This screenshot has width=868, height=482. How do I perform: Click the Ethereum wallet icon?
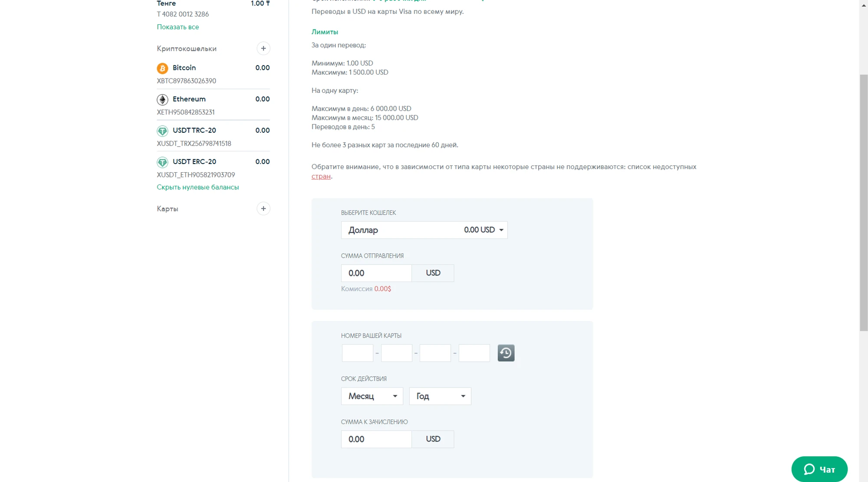[x=162, y=99]
